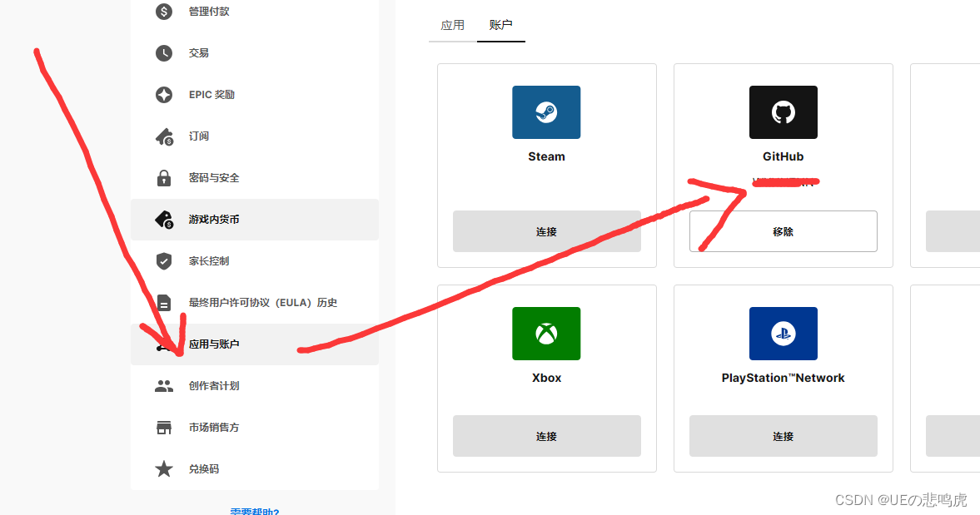980x515 pixels.
Task: Click the GitHub card title text
Action: [784, 156]
